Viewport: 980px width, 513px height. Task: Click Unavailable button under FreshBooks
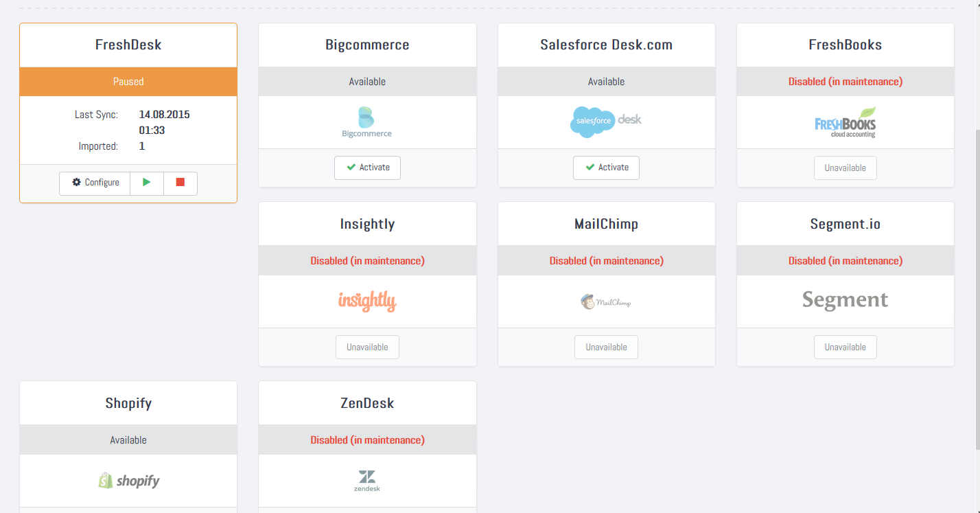pos(845,168)
